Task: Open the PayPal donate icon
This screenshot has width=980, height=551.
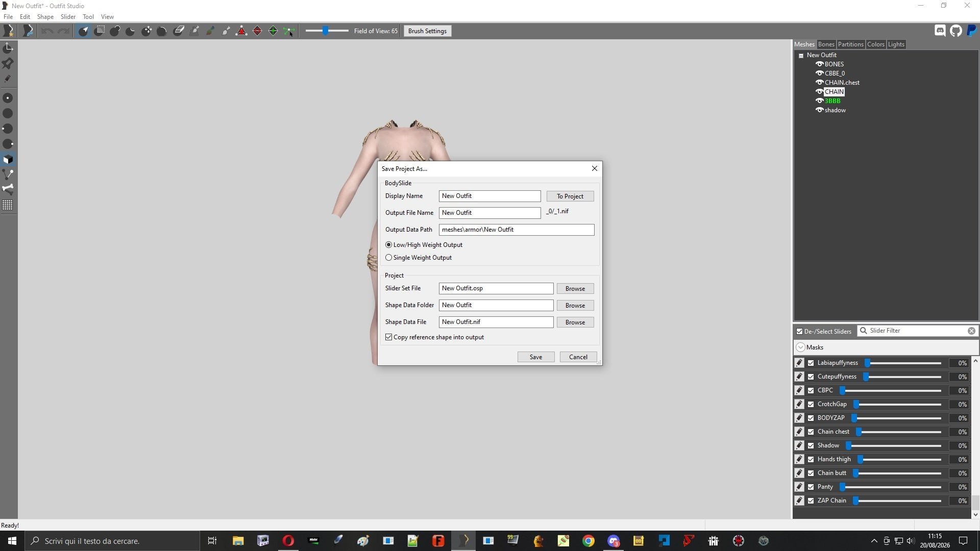Action: (x=972, y=31)
